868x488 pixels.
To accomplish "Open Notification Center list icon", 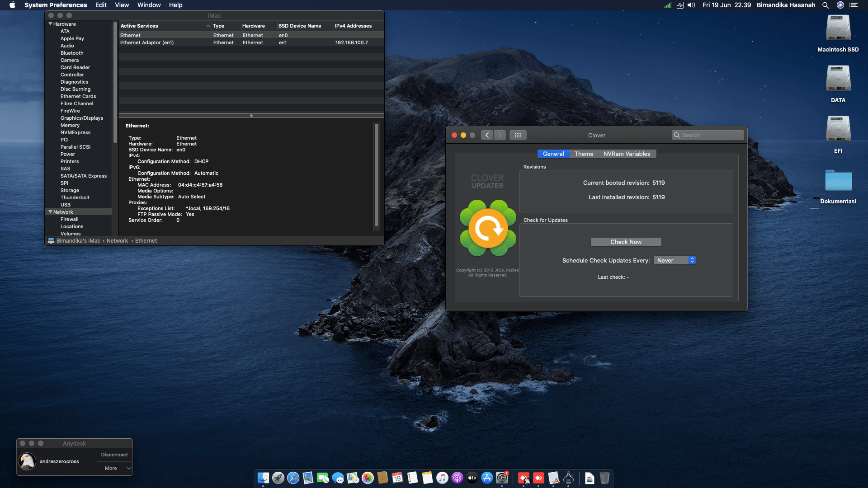I will coord(854,5).
